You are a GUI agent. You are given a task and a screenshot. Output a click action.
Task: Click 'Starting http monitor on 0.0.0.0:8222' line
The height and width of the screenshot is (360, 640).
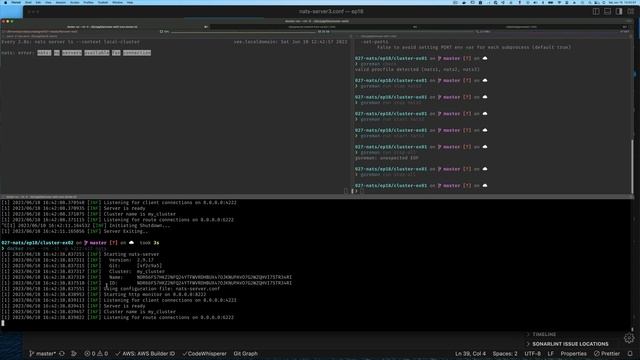[x=104, y=294]
